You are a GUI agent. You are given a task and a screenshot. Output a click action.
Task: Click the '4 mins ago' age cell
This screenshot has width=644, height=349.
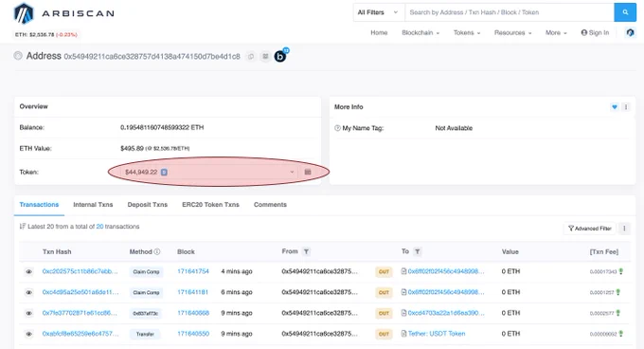237,271
